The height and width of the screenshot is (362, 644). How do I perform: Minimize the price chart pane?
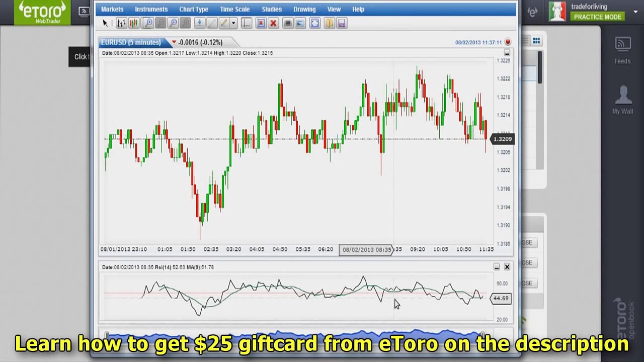507,53
